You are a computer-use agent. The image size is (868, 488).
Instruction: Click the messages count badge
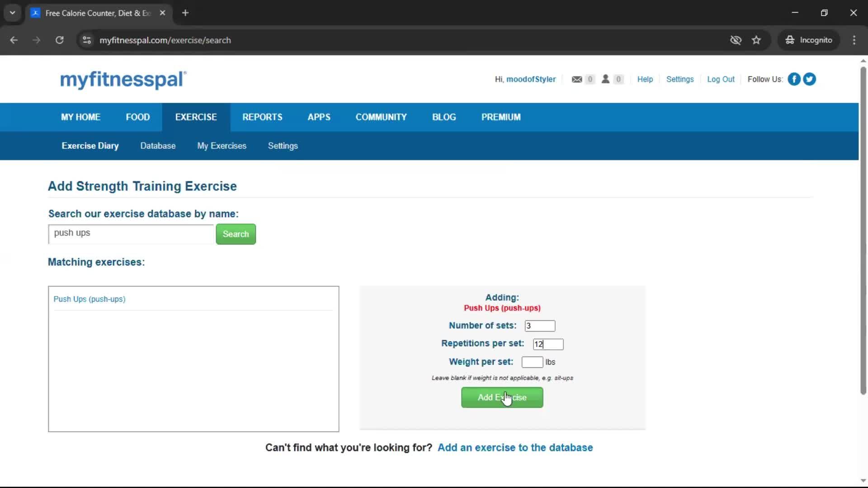point(590,79)
